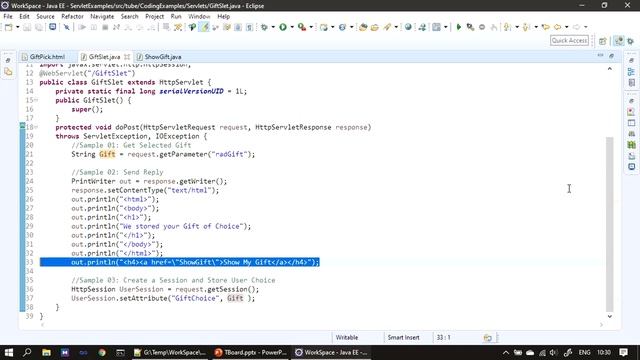Expand the Next Annotation dropdown arrow
Screen dimensions: 640x360
pos(517,27)
